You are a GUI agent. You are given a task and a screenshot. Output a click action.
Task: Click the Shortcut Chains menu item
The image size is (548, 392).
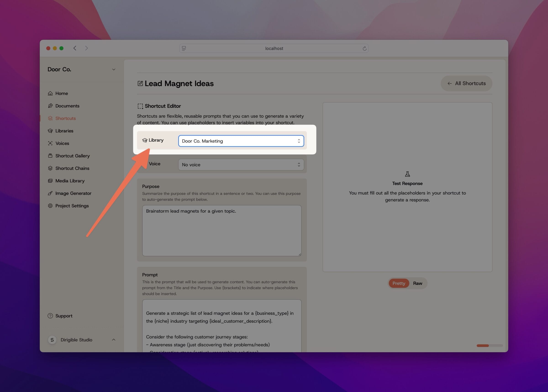tap(72, 168)
